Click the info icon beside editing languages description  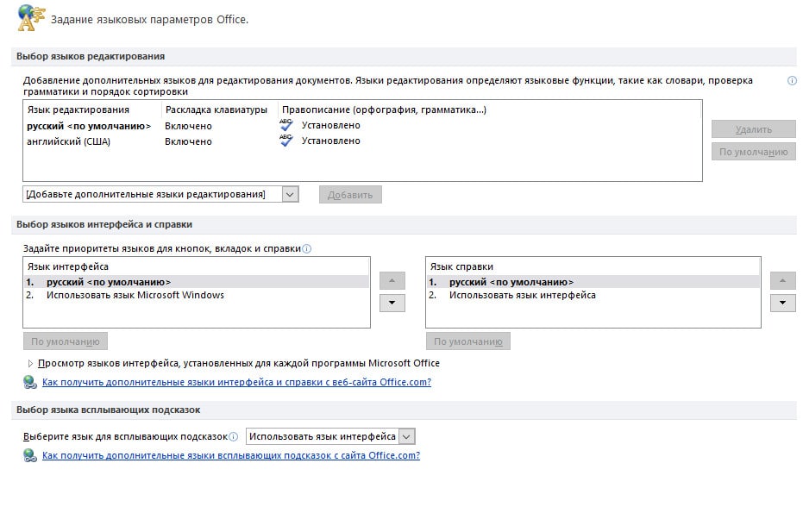792,80
